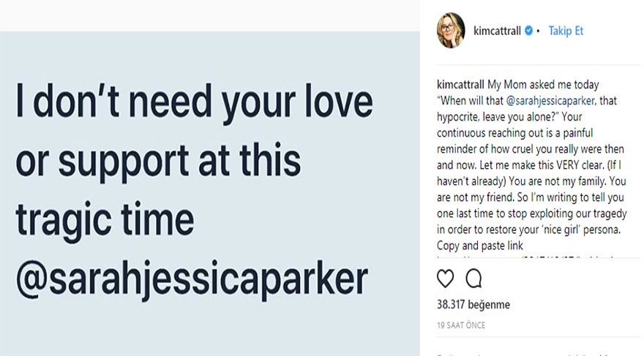Click the comment speech bubble icon
Viewport: 644px width, 356px height.
tap(473, 279)
